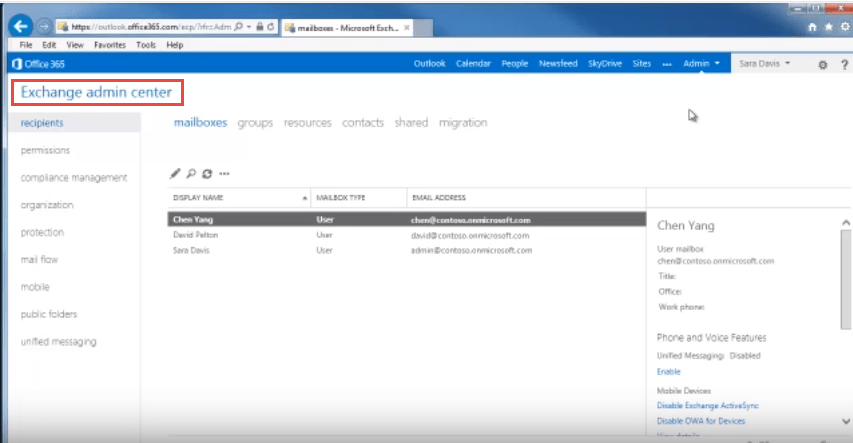The width and height of the screenshot is (853, 443).
Task: Click the More options ellipsis in toolbar
Action: point(224,174)
